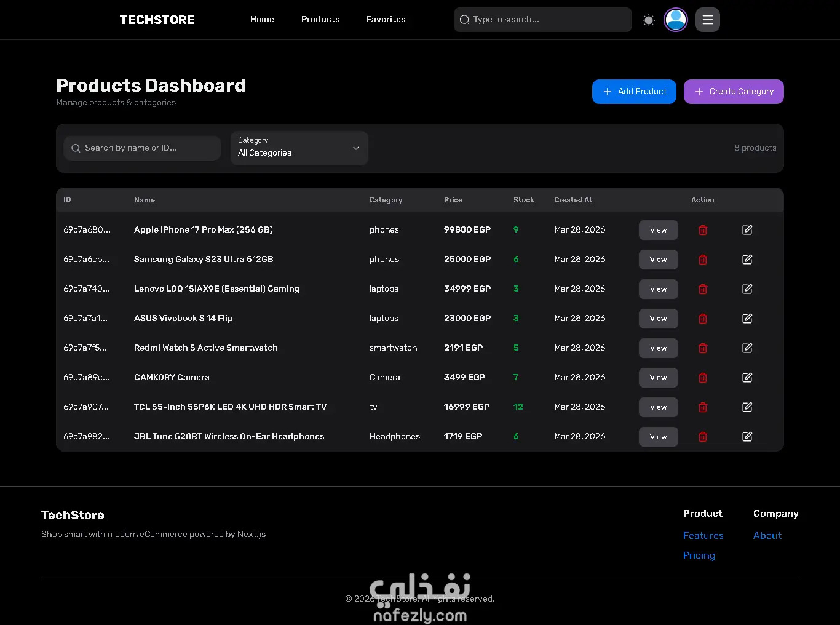
Task: Click the price 25000 EGP
Action: point(467,260)
